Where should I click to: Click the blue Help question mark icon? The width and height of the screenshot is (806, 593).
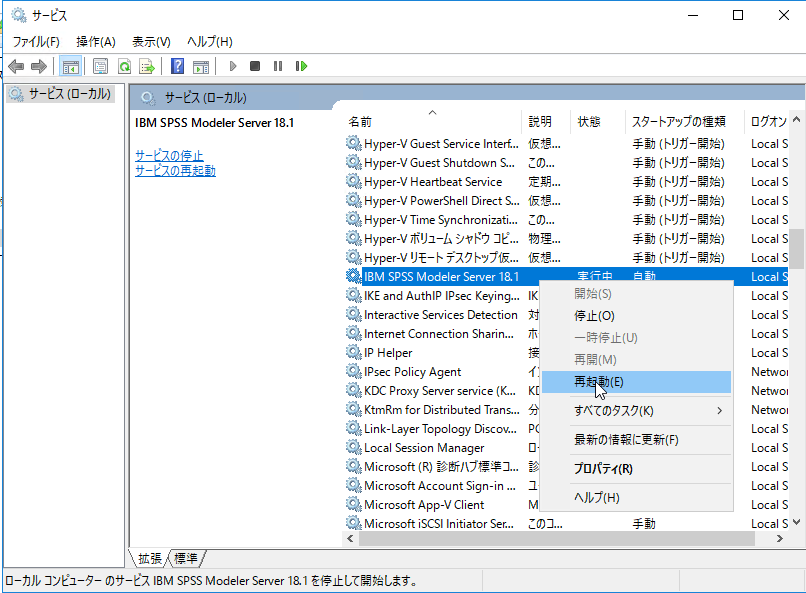click(x=177, y=66)
